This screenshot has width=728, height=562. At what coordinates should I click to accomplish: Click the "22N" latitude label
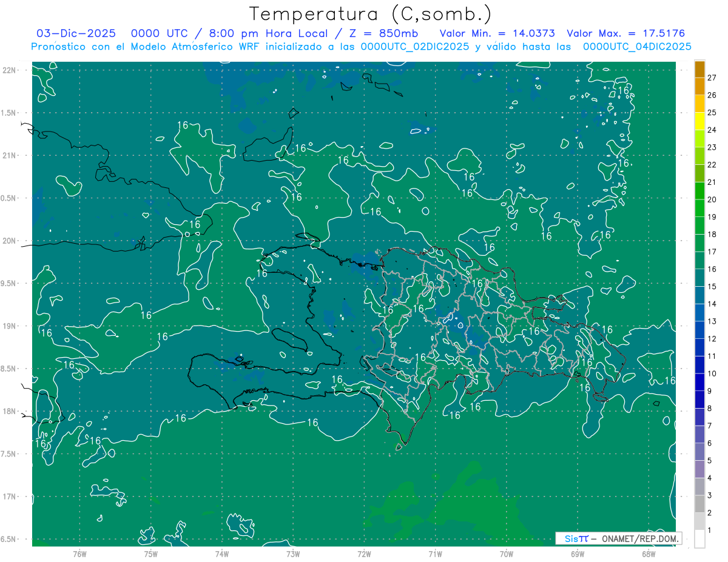10,70
